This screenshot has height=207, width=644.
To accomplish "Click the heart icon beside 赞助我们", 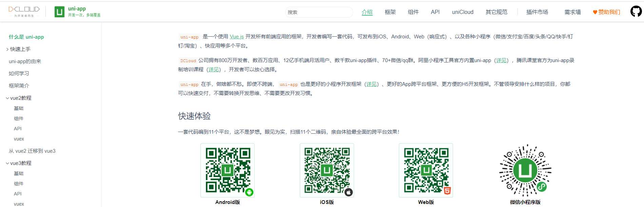I will [595, 12].
